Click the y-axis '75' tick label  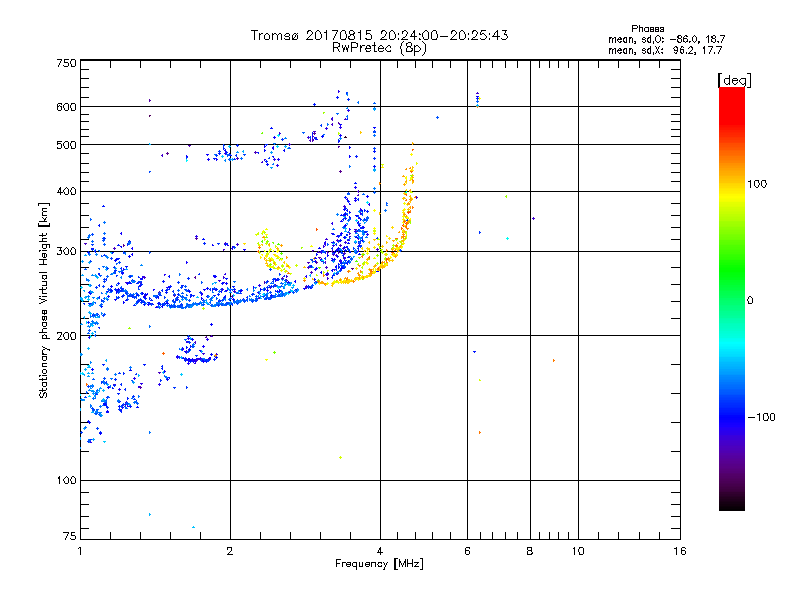pyautogui.click(x=70, y=536)
